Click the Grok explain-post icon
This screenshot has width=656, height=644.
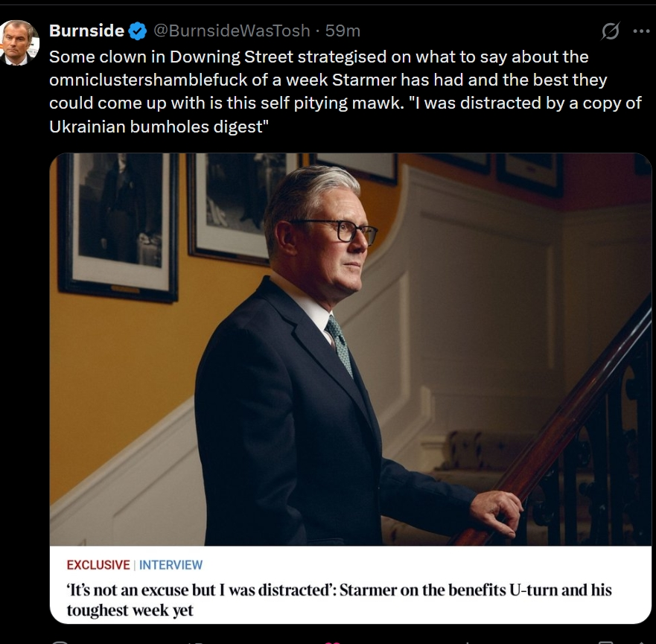pyautogui.click(x=610, y=31)
